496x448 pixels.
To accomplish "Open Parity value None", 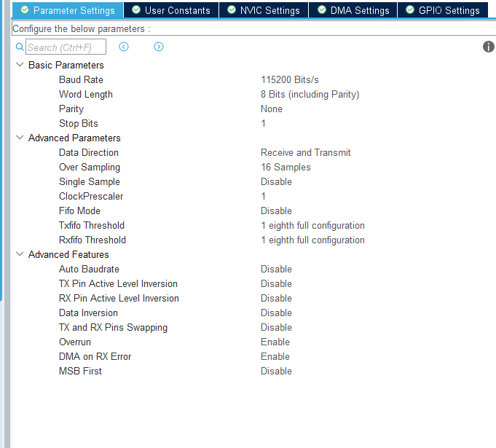I will click(x=272, y=109).
